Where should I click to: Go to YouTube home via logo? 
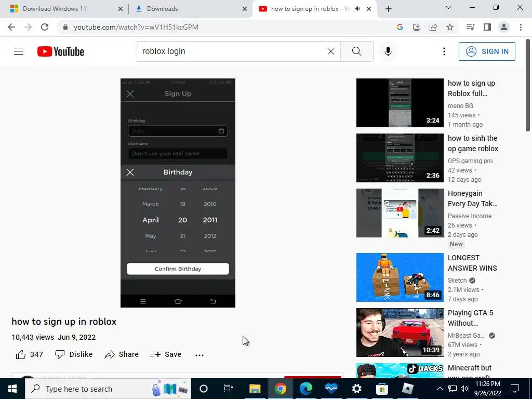[x=61, y=51]
